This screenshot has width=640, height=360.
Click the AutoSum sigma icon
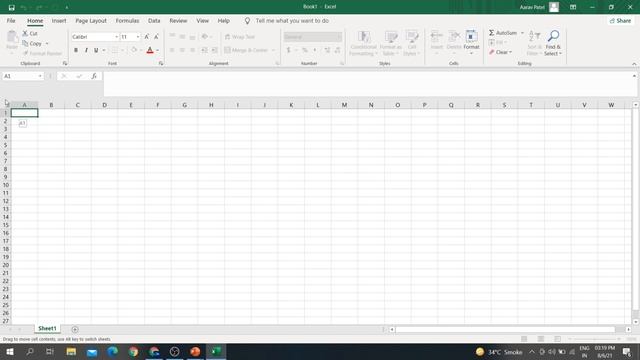point(491,33)
